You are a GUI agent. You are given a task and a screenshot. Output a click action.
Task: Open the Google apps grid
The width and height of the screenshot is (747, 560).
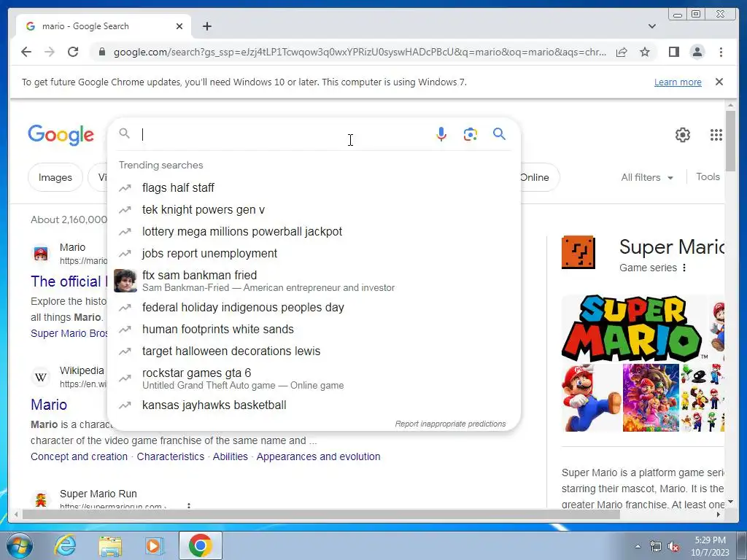[716, 135]
